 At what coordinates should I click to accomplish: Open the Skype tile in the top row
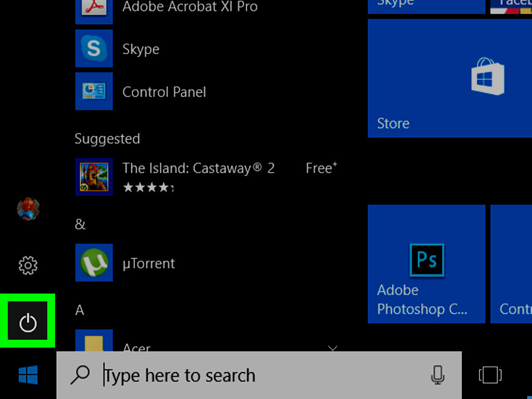pos(427,7)
